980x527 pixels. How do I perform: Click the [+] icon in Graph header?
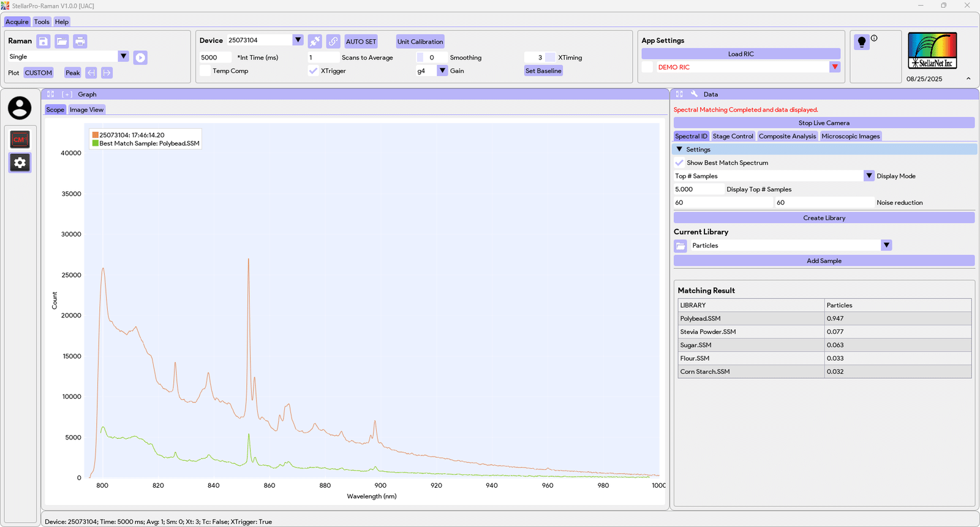[67, 94]
